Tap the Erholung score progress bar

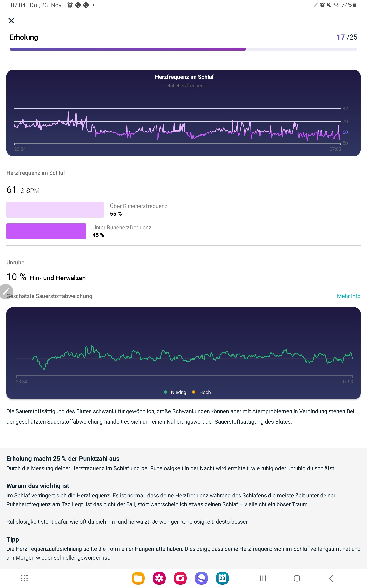tap(183, 49)
